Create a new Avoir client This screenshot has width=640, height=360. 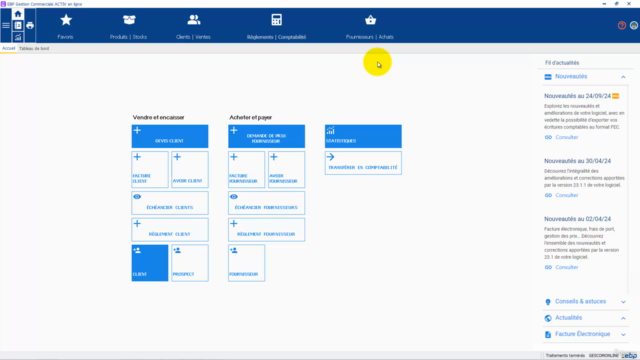coord(190,169)
